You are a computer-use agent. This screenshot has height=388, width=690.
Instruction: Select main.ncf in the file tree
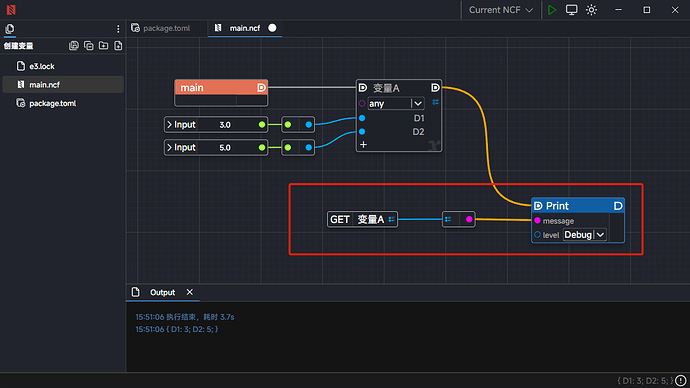click(63, 84)
